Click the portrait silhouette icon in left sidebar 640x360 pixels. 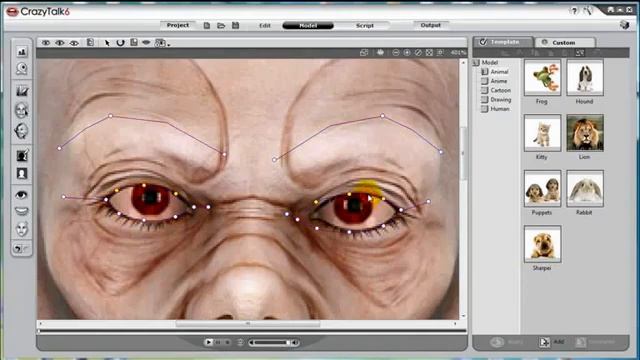[x=22, y=173]
